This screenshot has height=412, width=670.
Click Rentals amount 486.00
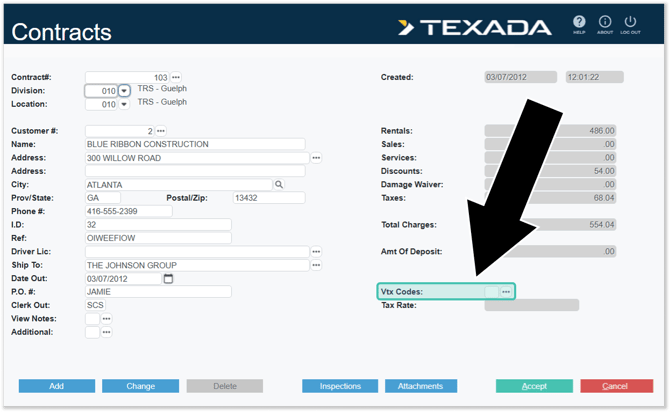point(550,131)
